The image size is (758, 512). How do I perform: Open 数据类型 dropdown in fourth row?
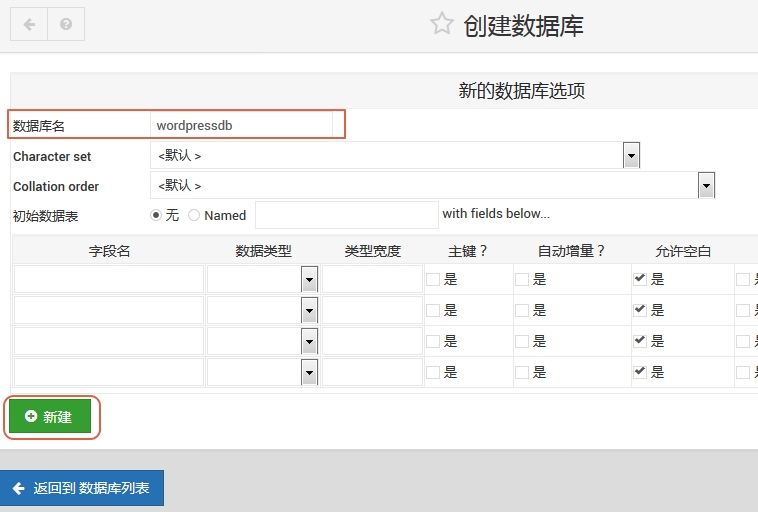coord(309,373)
